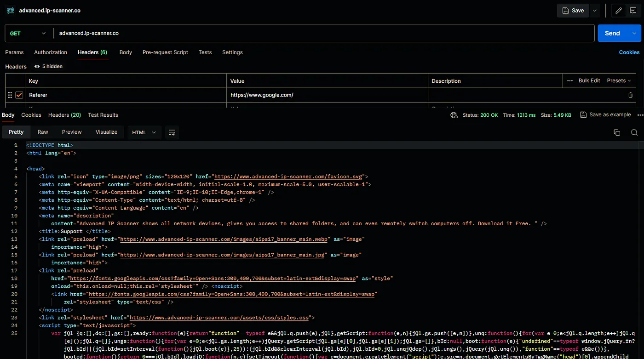Image resolution: width=644 pixels, height=359 pixels.
Task: Click the edit pencil icon
Action: point(619,11)
